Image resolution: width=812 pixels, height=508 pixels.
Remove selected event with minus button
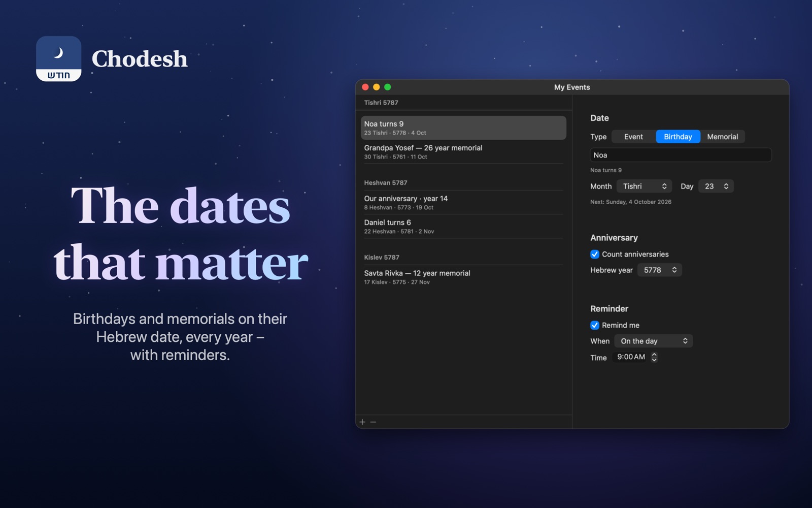click(x=374, y=422)
